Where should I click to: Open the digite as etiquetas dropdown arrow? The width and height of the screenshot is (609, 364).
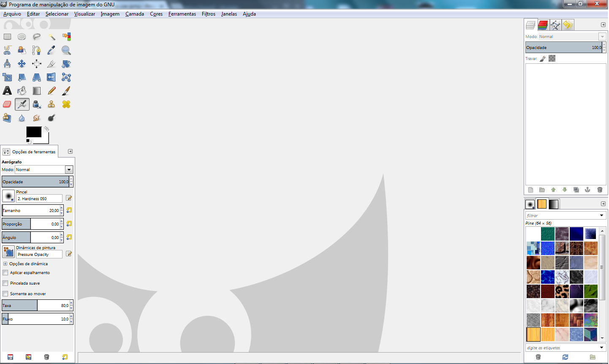coord(602,348)
